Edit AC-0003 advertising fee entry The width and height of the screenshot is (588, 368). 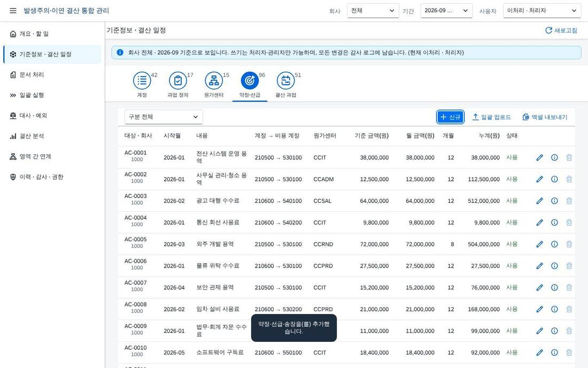[x=540, y=201]
